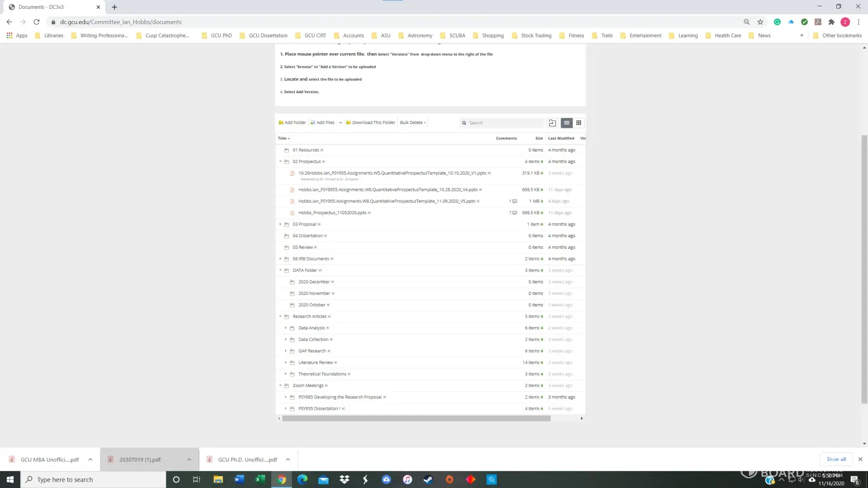The width and height of the screenshot is (868, 488).
Task: Open Word from the taskbar
Action: tap(239, 480)
